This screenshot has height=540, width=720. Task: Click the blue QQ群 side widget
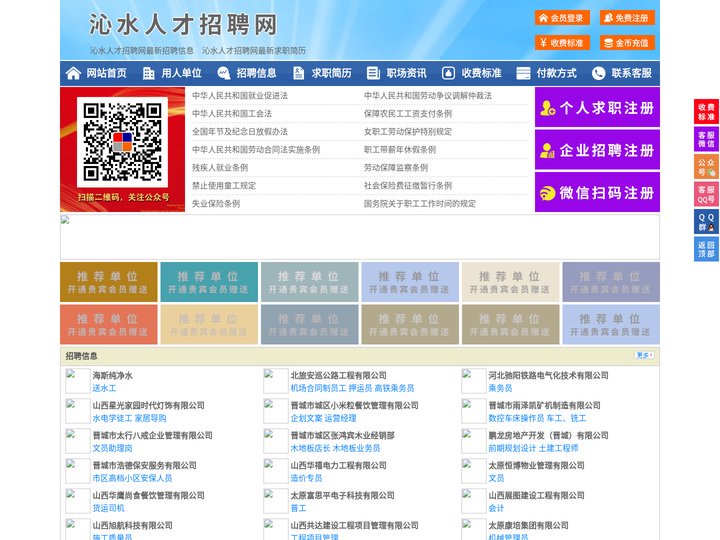tap(706, 222)
